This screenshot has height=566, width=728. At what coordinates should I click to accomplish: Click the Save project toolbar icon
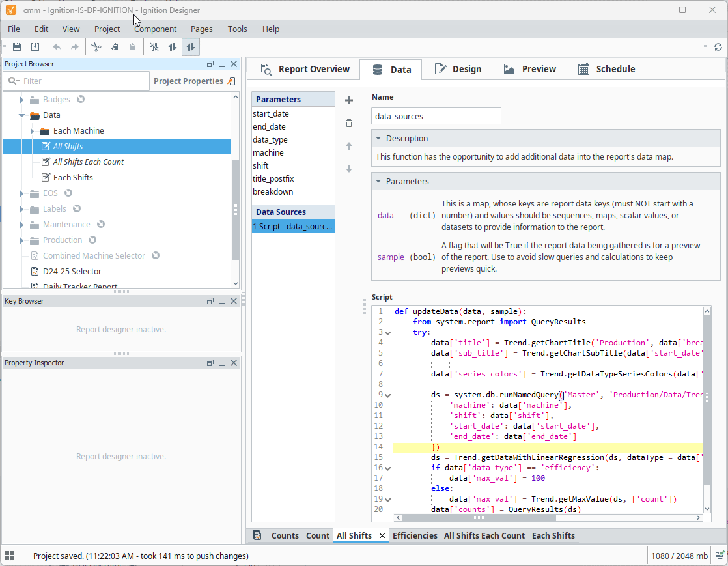[x=17, y=47]
